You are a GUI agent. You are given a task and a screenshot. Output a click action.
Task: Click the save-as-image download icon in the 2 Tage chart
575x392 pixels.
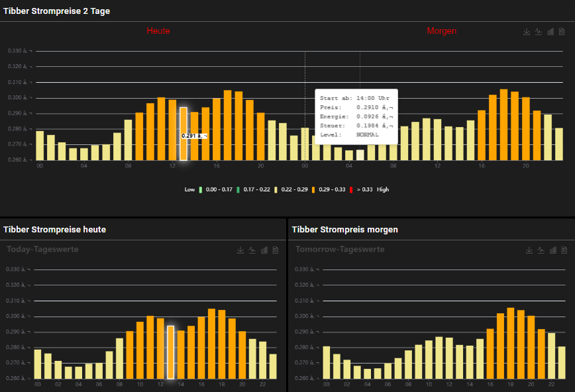526,32
